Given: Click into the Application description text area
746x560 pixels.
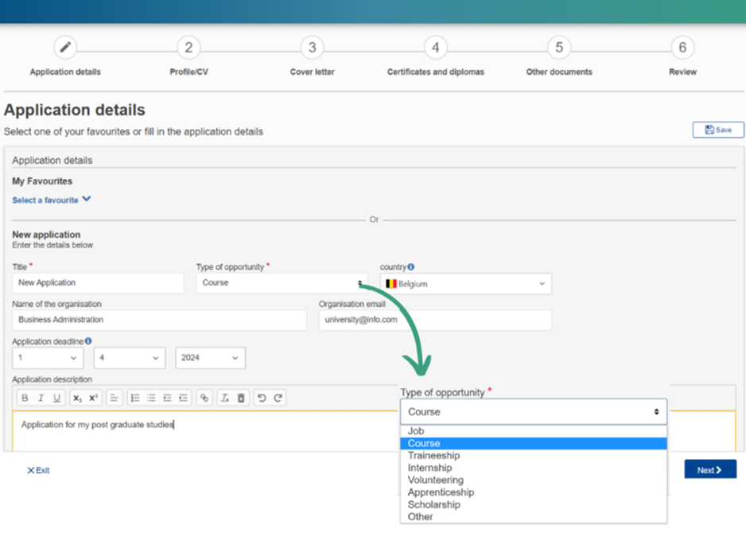Looking at the screenshot, I should click(204, 430).
